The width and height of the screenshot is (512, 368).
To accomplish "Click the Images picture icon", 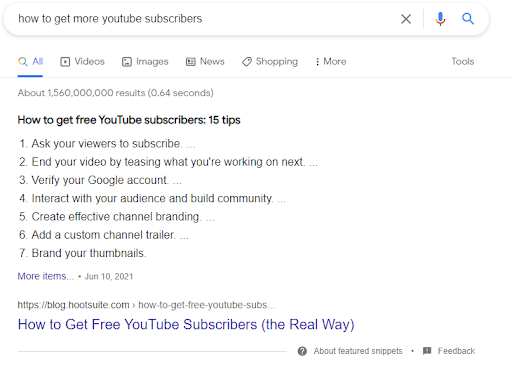I will (127, 62).
